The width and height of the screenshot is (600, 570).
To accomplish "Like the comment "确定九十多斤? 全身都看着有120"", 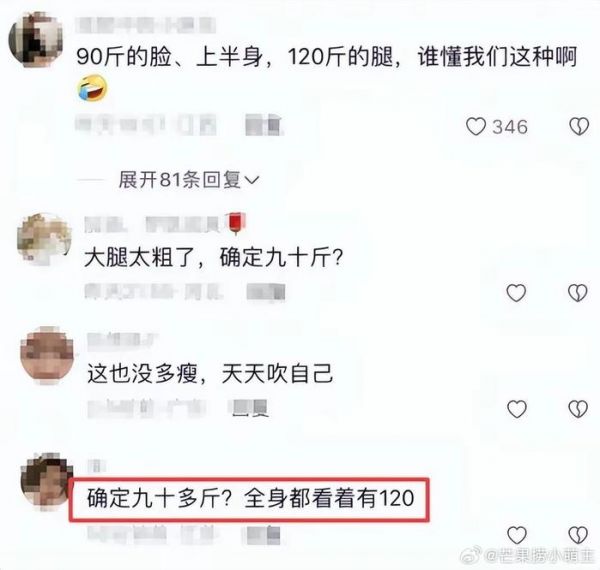I will (x=517, y=534).
